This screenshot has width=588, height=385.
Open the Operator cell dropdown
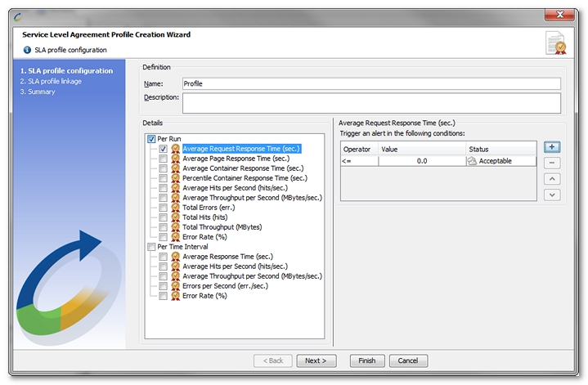click(x=359, y=162)
